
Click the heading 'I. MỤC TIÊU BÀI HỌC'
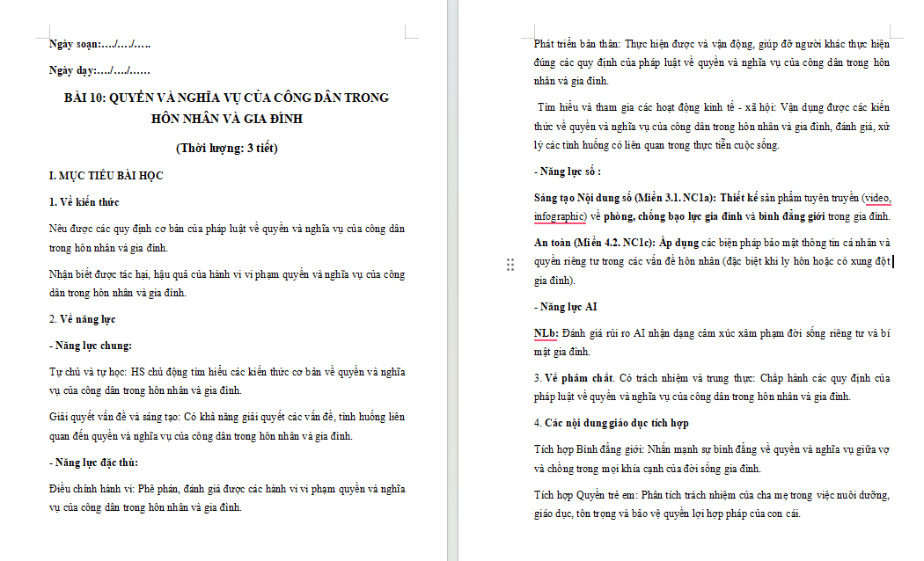[x=106, y=176]
